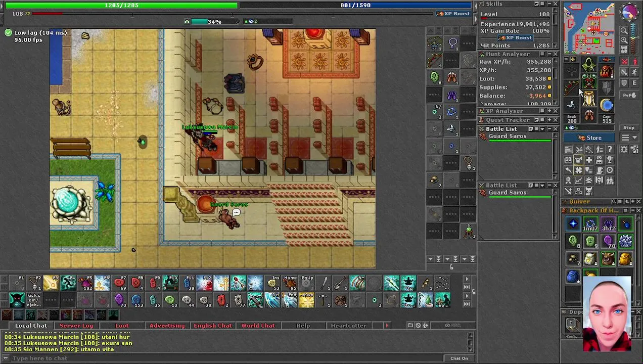Open the question mark help button
This screenshot has height=364, width=643.
coord(610,150)
